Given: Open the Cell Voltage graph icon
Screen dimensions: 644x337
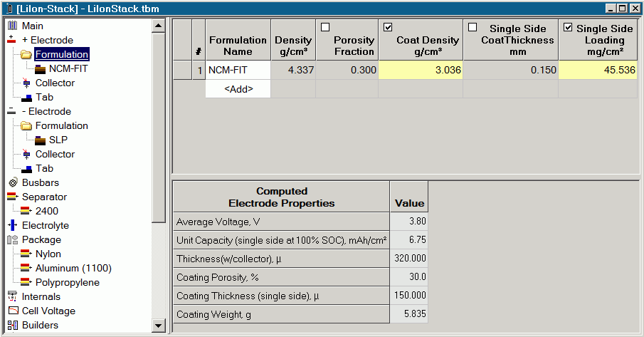Looking at the screenshot, I should click(x=12, y=311).
